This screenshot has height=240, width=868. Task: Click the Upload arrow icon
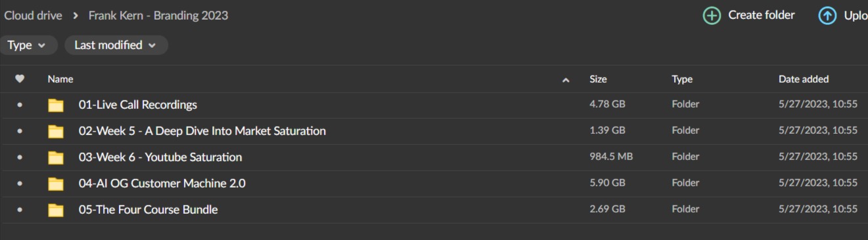coord(827,16)
